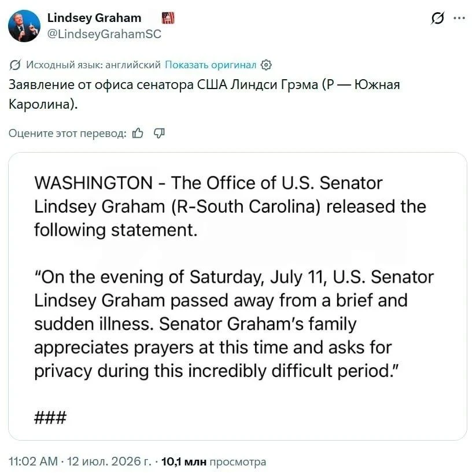Click the Lindsey Graham display name

pos(94,18)
